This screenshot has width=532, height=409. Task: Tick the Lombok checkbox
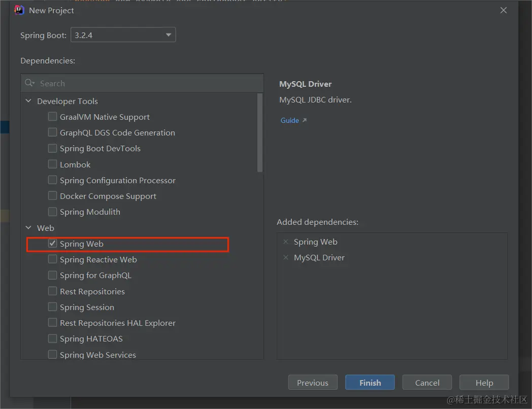click(52, 164)
